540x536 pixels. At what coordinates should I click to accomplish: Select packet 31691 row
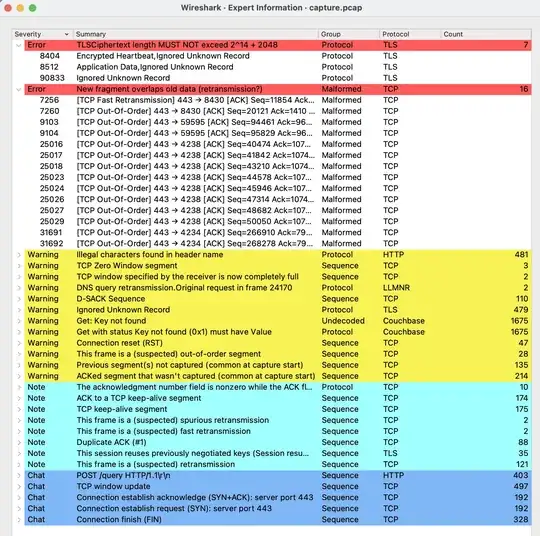[278, 233]
